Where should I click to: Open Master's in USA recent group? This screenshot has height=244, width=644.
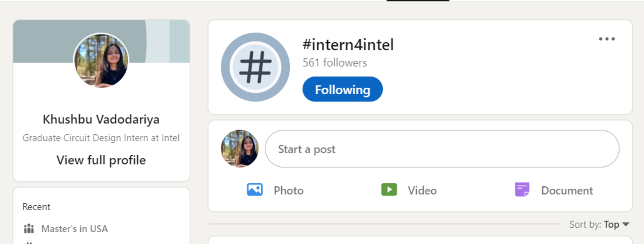(75, 229)
